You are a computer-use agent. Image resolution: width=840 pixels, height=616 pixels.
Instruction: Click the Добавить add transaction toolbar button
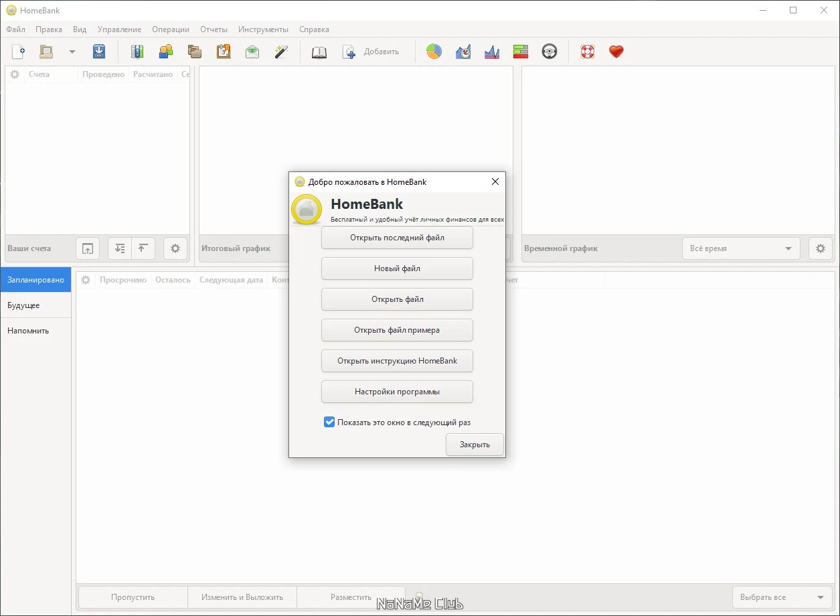click(x=371, y=52)
